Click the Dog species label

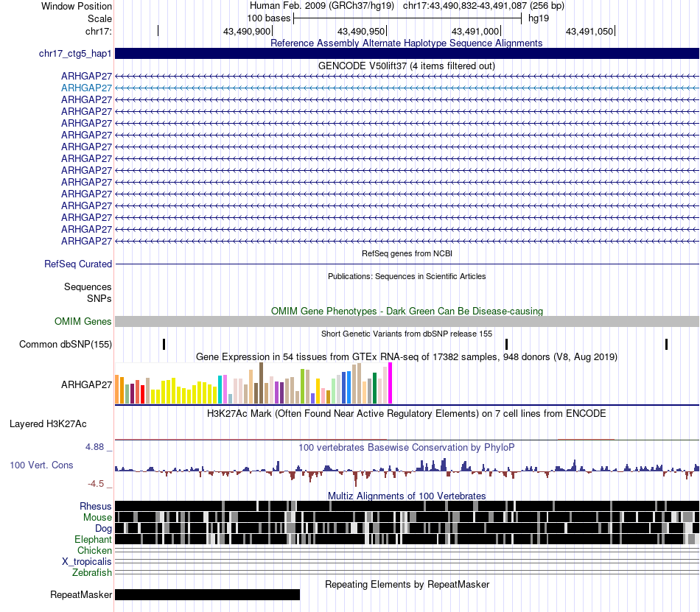click(x=103, y=529)
